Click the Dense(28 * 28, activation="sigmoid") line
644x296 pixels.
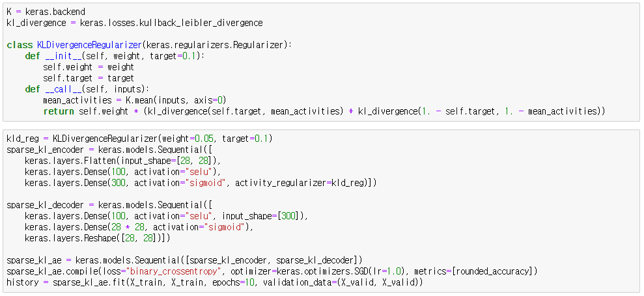pyautogui.click(x=139, y=228)
